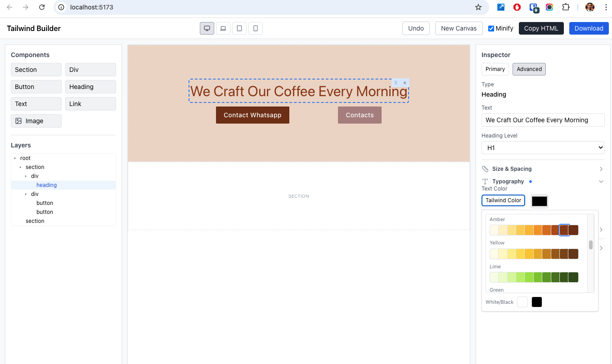Toggle the Tailwind Color picker button

point(503,200)
